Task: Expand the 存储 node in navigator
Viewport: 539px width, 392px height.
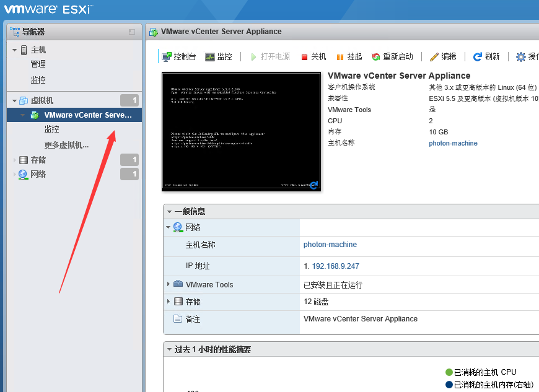Action: pos(14,160)
